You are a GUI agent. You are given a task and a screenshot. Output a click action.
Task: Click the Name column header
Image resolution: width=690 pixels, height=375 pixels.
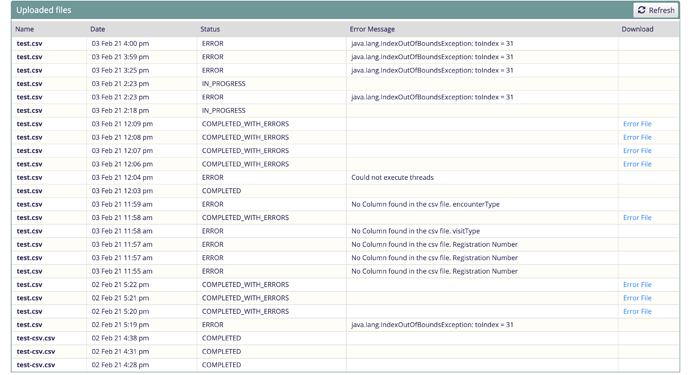(25, 29)
